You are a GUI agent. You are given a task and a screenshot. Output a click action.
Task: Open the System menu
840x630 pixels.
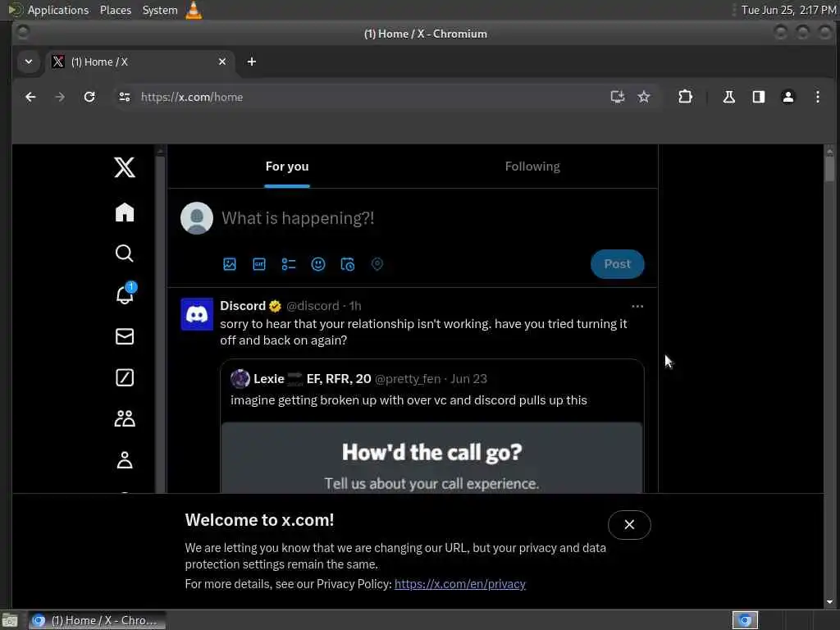160,10
